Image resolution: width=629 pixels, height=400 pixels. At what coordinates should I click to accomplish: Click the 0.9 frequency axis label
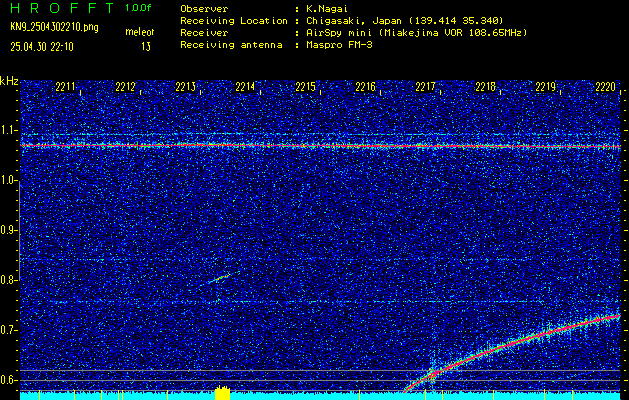point(9,230)
